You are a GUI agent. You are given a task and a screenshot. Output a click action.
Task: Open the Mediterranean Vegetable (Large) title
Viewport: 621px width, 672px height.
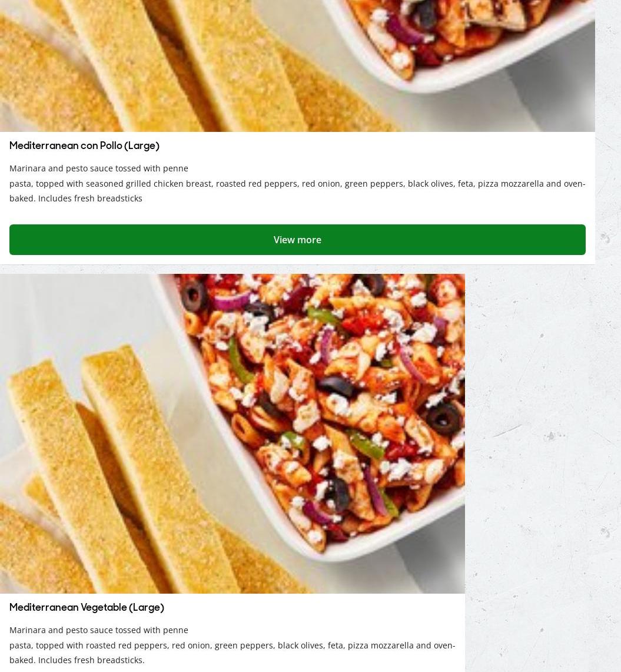87,607
